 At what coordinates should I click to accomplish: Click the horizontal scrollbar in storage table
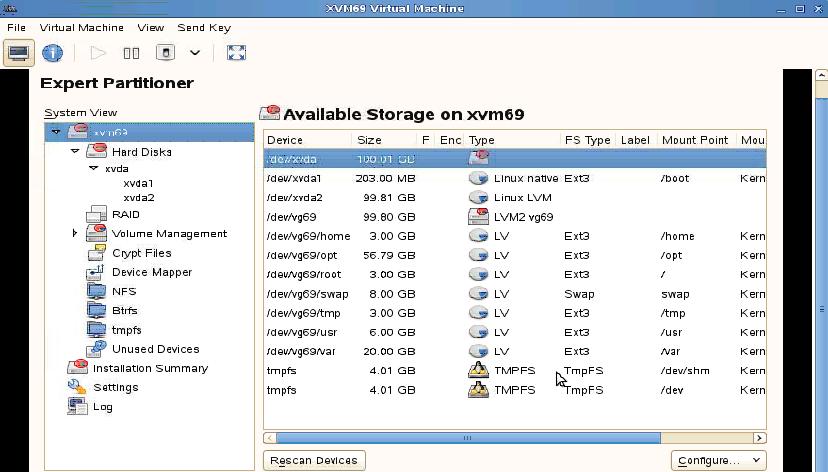[467, 438]
